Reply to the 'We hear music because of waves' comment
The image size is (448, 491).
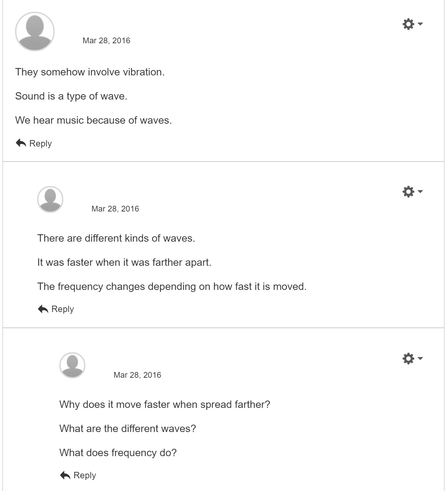coord(40,143)
